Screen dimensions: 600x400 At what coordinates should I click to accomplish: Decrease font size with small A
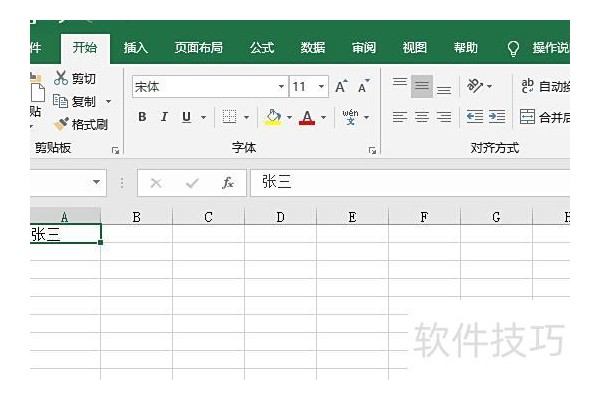364,87
